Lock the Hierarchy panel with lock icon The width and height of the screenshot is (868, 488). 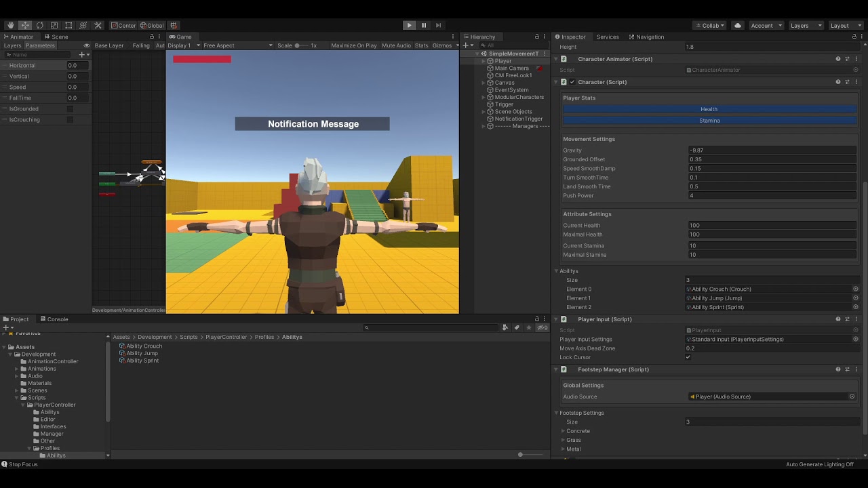(536, 37)
